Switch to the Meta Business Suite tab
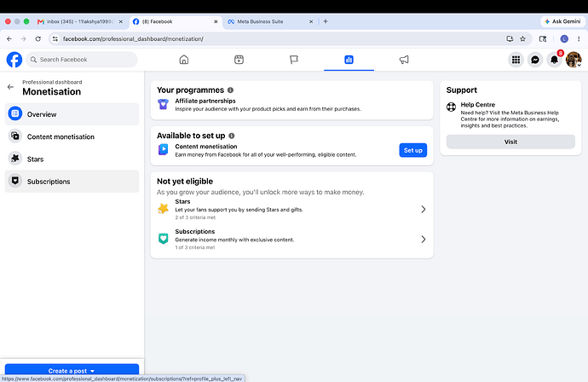 point(269,22)
